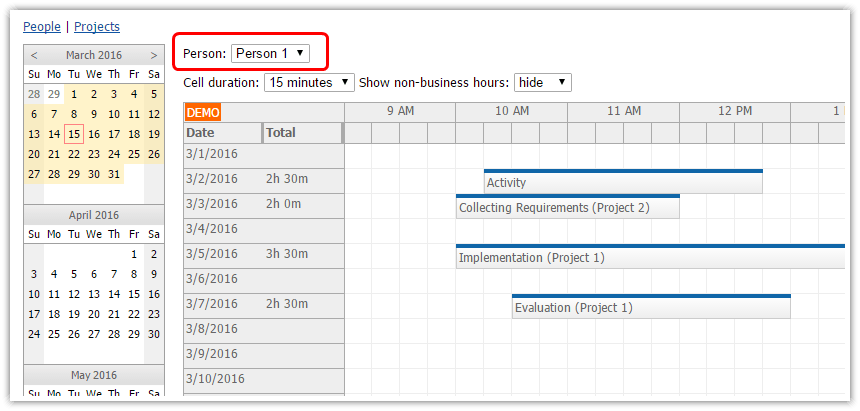Open Show non-business hours dropdown
This screenshot has height=411, width=860.
click(x=542, y=82)
